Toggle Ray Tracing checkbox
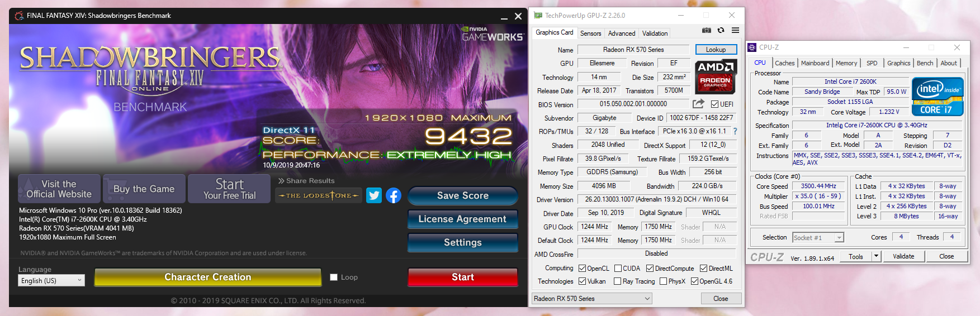 click(617, 281)
